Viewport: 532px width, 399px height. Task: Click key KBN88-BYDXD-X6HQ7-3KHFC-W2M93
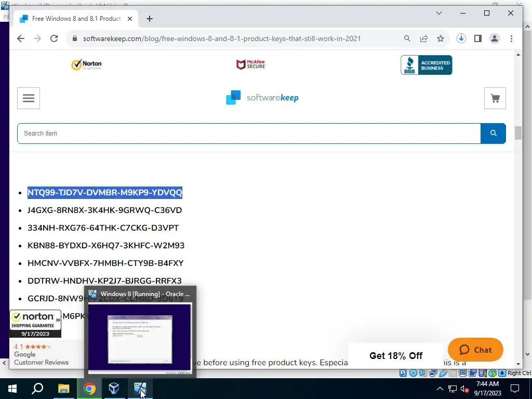point(106,245)
